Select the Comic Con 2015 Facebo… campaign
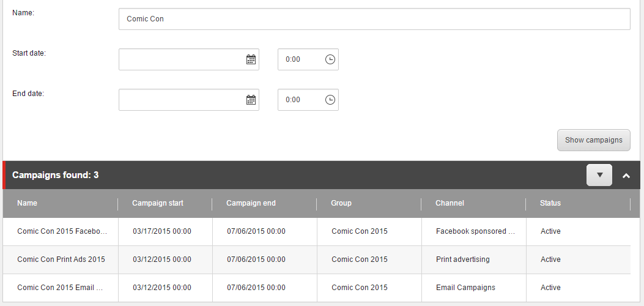This screenshot has width=644, height=306. click(62, 231)
